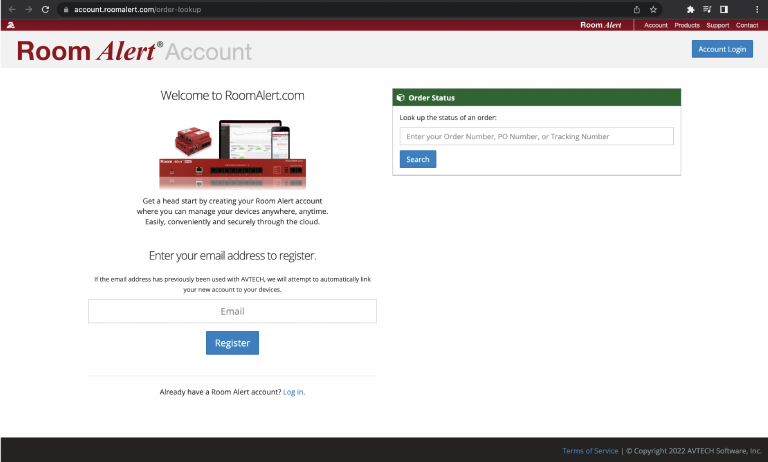The height and width of the screenshot is (462, 768).
Task: Click the Account Login button
Action: (x=722, y=49)
